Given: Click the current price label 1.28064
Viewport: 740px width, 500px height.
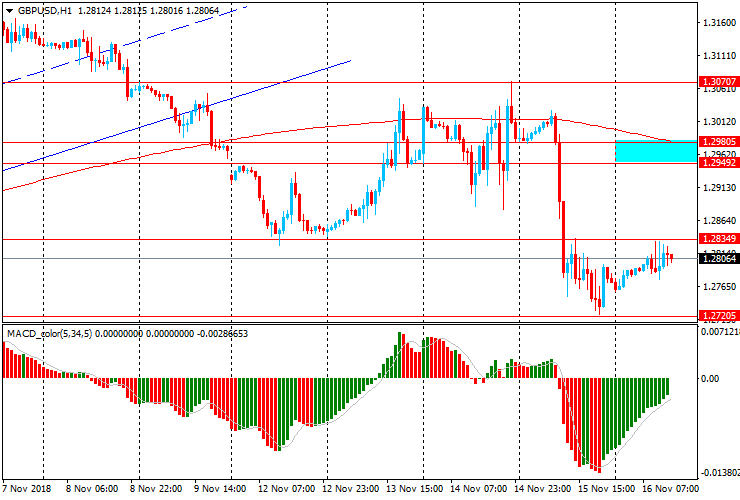Looking at the screenshot, I should point(719,259).
